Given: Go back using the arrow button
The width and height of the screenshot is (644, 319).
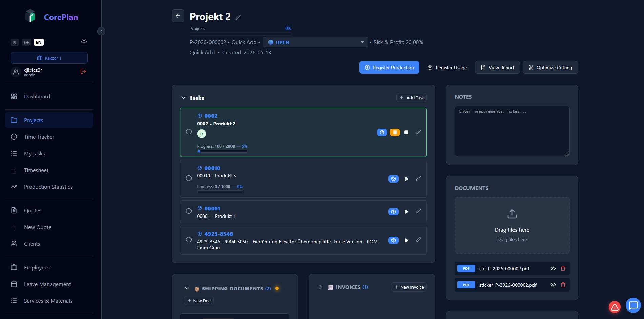Looking at the screenshot, I should tap(178, 16).
